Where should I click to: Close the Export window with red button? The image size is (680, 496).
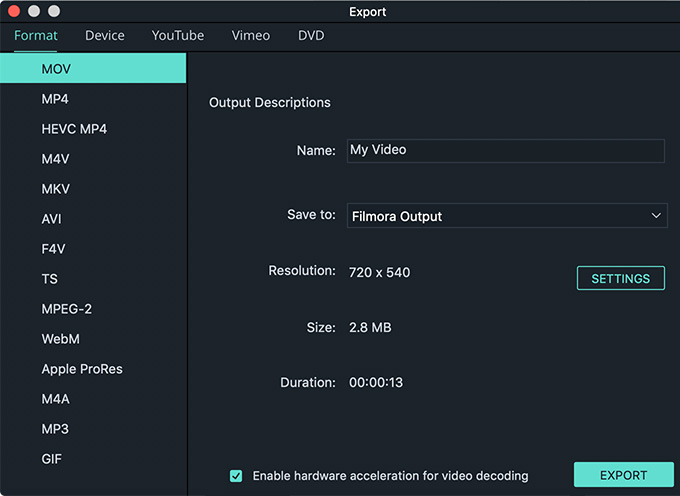coord(14,11)
